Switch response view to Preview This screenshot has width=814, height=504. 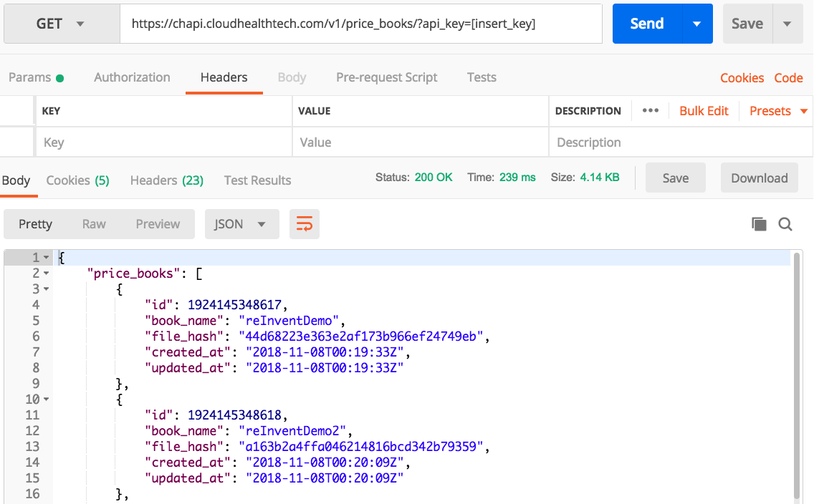157,223
